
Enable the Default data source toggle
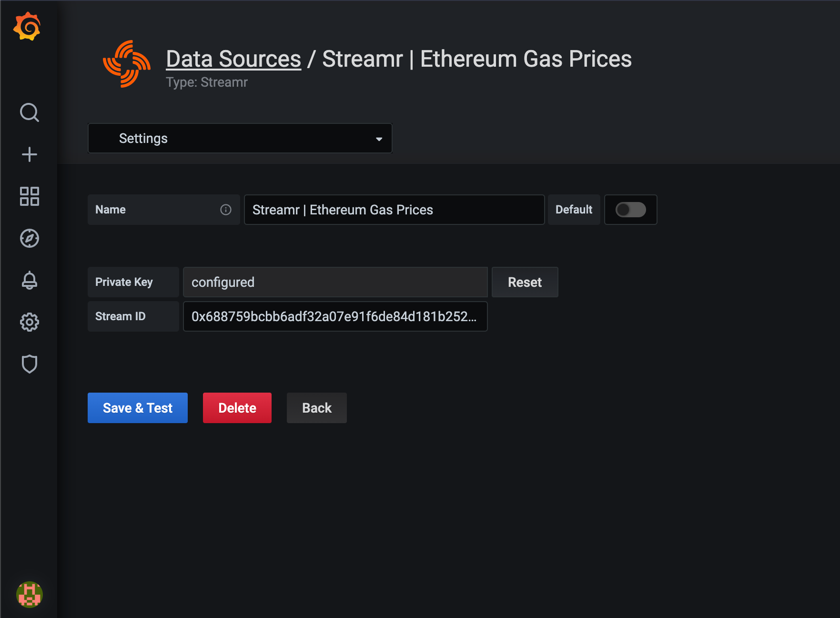coord(630,210)
